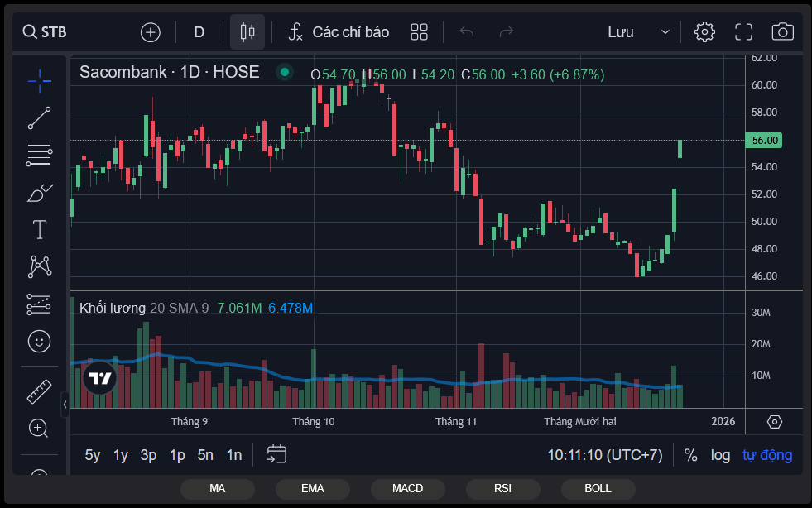
Task: Select the brush drawing tool
Action: tap(39, 193)
